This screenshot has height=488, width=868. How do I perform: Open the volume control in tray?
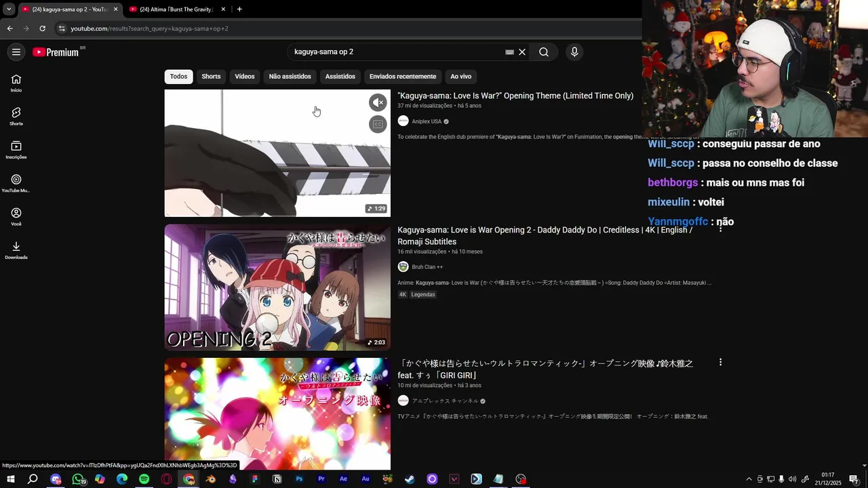click(x=793, y=479)
